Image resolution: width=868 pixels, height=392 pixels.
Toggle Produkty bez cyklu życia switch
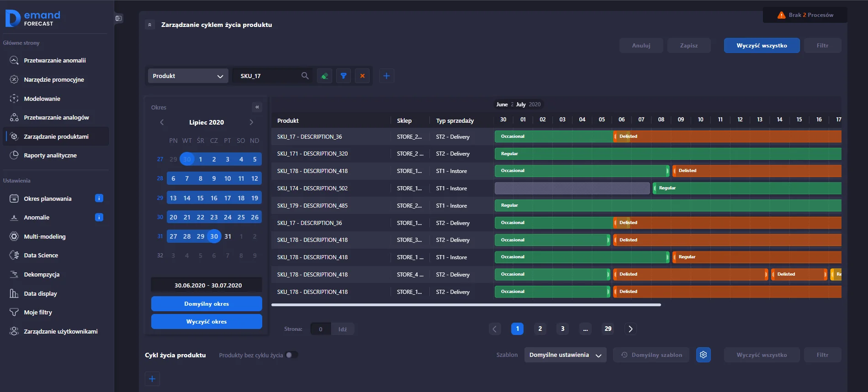tap(291, 355)
